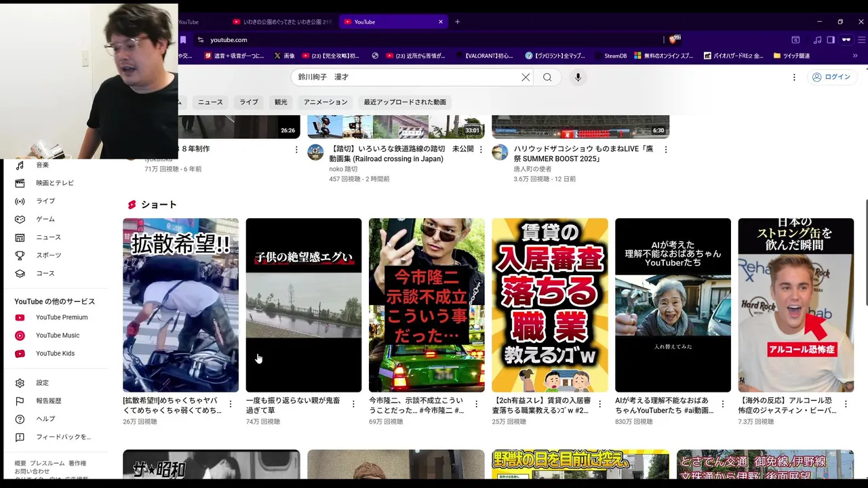Visit the 唐人町の使者 channel name

532,169
